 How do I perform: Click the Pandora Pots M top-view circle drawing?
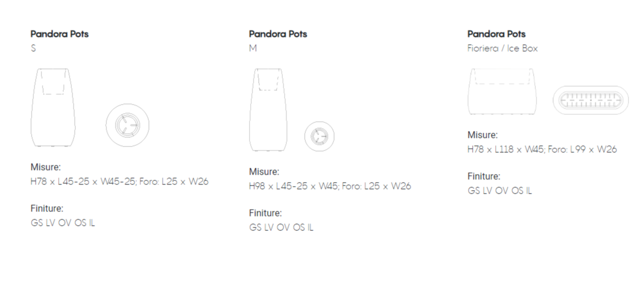320,136
